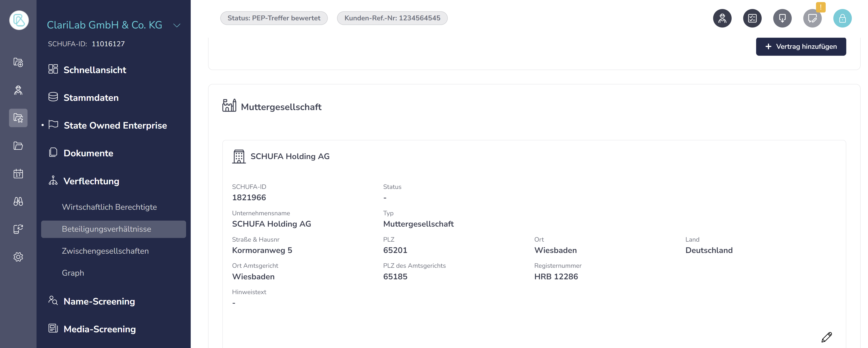Click the ClariLab GmbH & Co. KG company name

tap(104, 25)
